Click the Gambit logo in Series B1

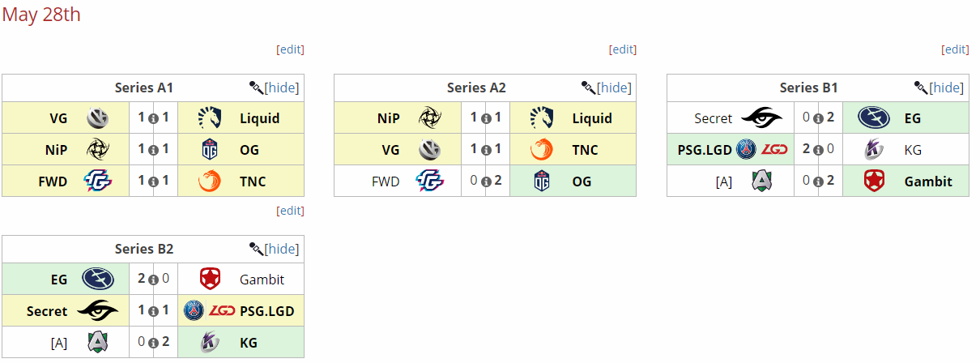tap(874, 181)
